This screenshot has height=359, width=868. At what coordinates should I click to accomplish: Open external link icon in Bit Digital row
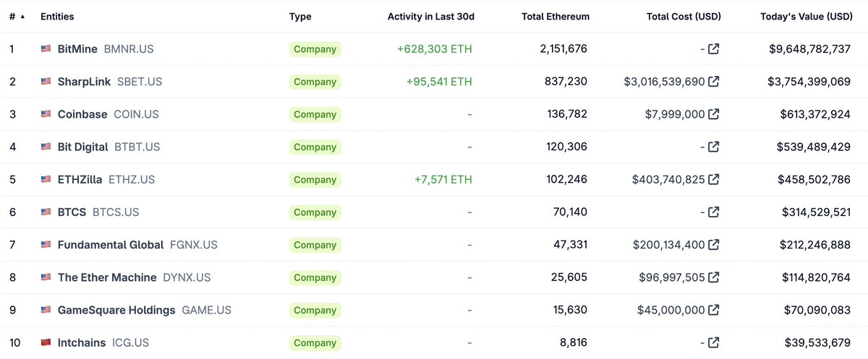coord(713,147)
